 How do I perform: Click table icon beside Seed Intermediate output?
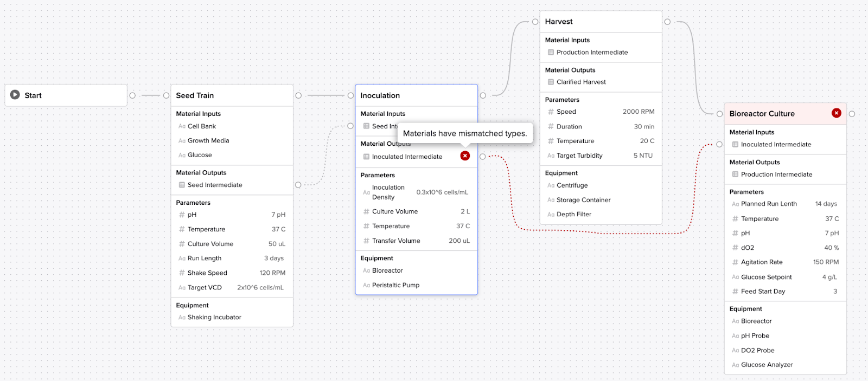(182, 185)
